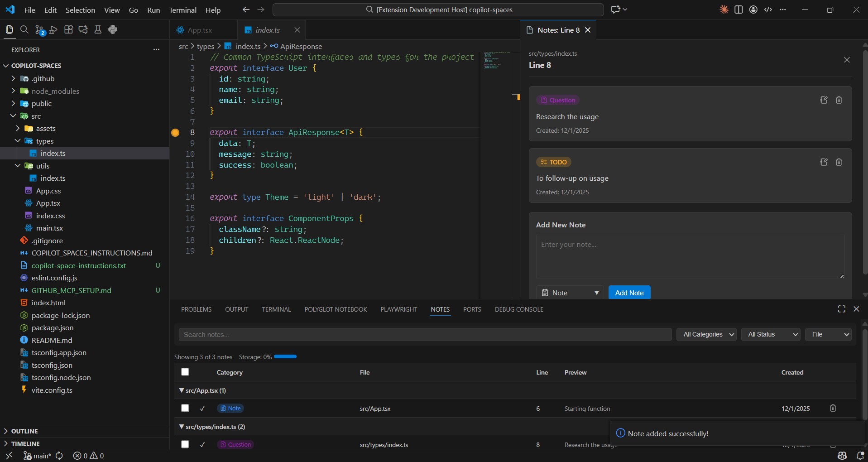The width and height of the screenshot is (868, 462).
Task: Open the Selection menu
Action: (80, 10)
